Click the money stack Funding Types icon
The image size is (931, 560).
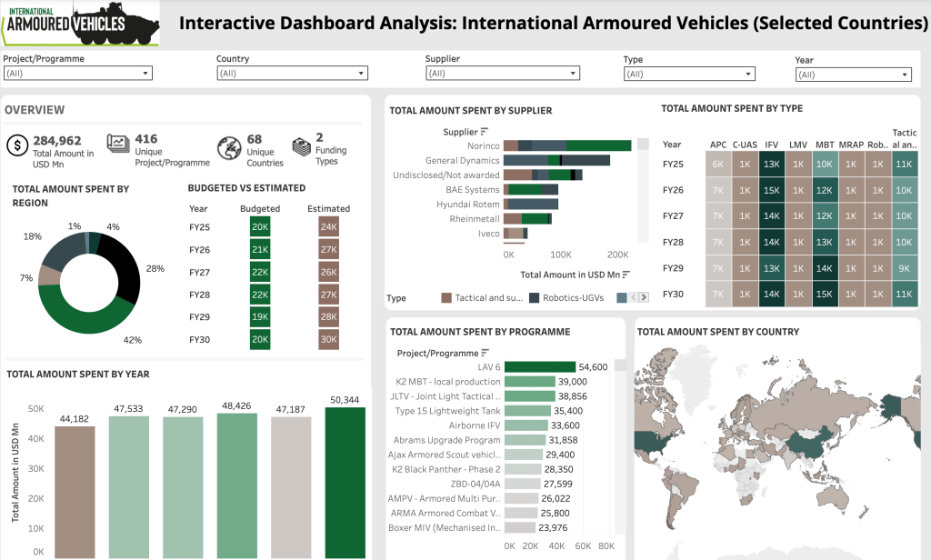click(x=302, y=146)
